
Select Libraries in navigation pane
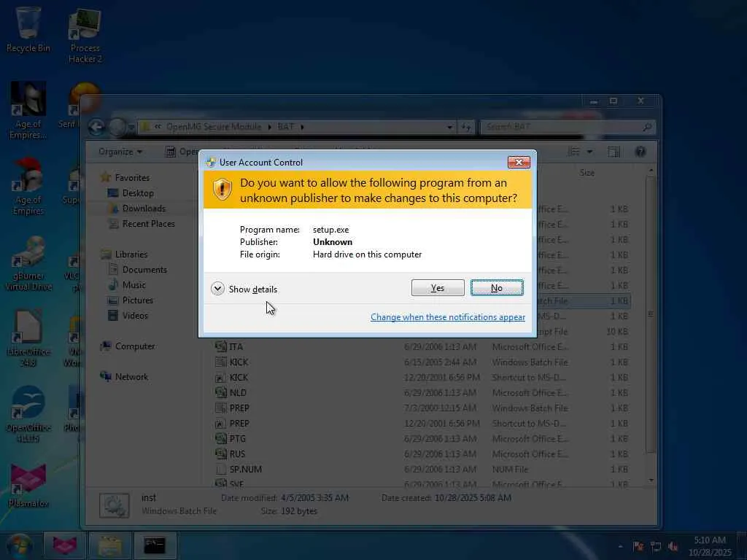[x=124, y=254]
